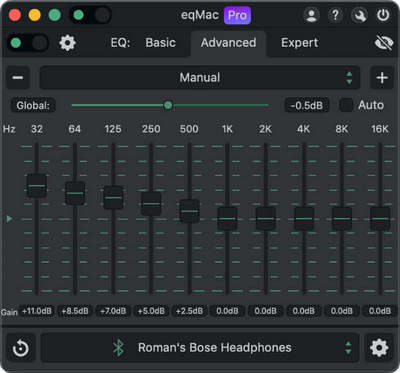Image resolution: width=400 pixels, height=373 pixels.
Task: Click the 0.0dB gain under 1K
Action: pos(227,311)
